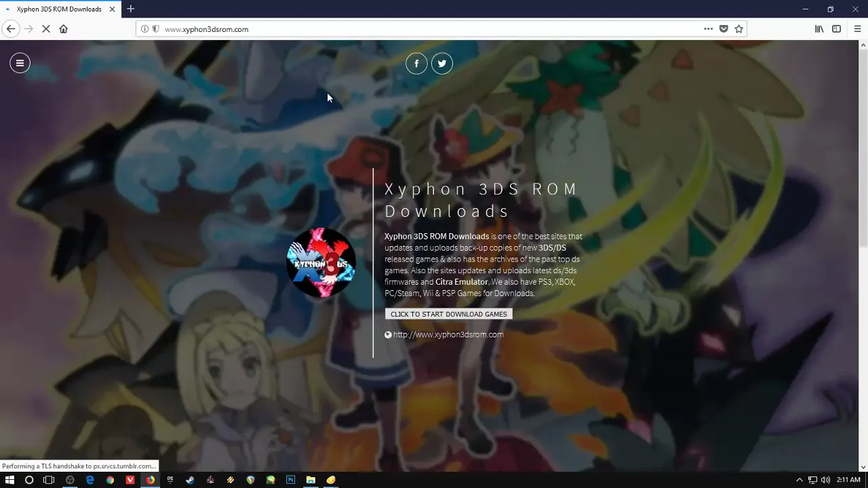Show hidden system tray icons

799,480
